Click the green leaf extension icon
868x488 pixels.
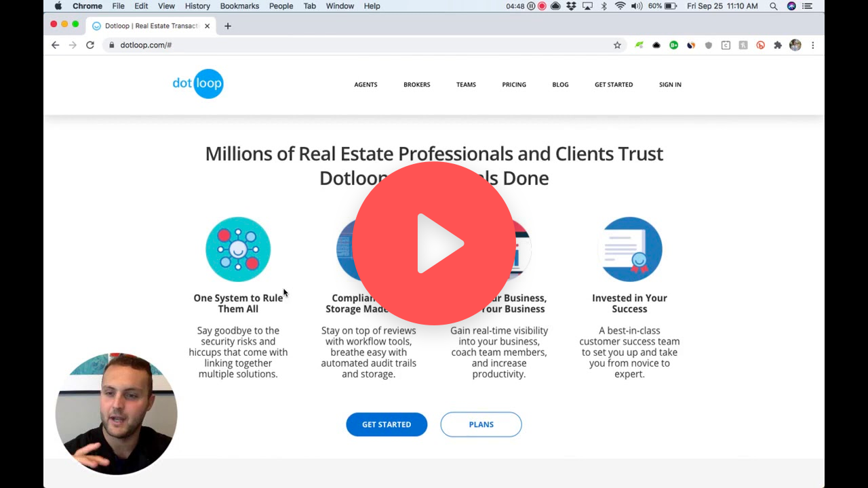coord(639,45)
